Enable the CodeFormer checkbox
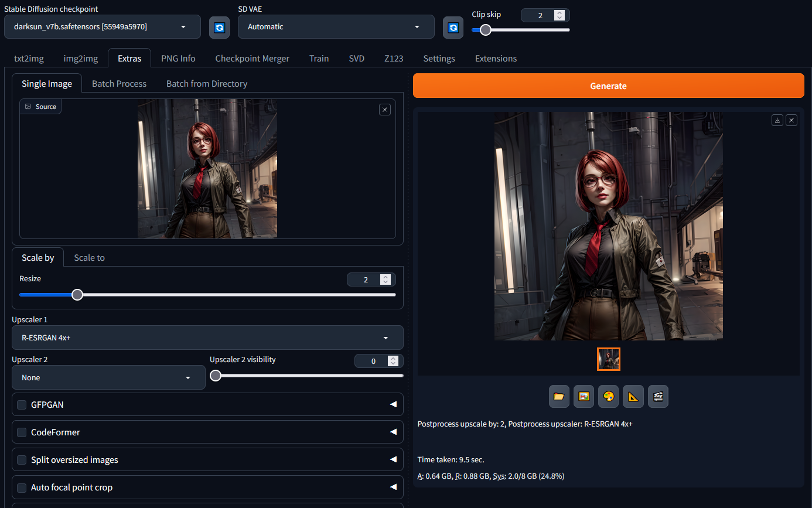Image resolution: width=812 pixels, height=508 pixels. 22,432
